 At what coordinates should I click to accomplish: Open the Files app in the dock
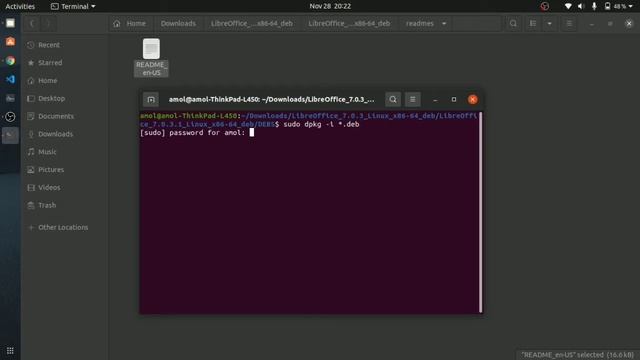10,23
